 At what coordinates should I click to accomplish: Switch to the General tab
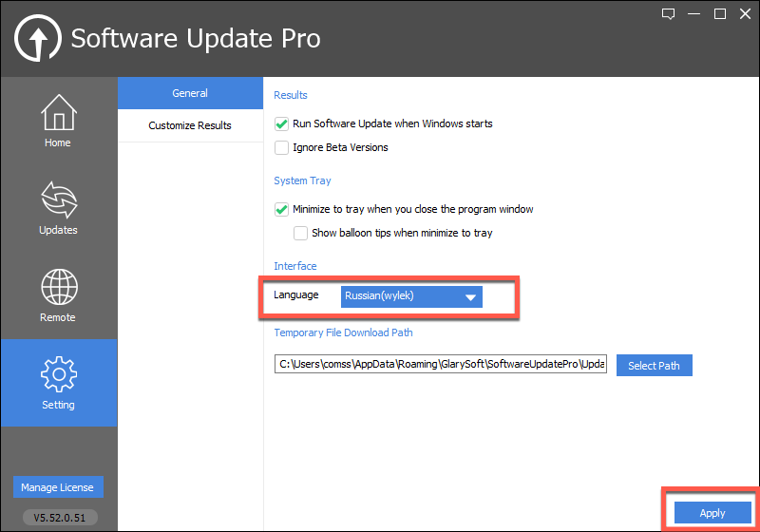click(190, 93)
